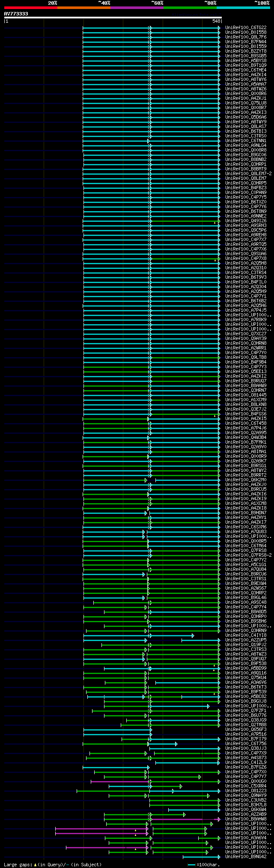This screenshot has width=274, height=868.
Task: Open hit UniRef100_B9GL46
Action: tap(246, 598)
